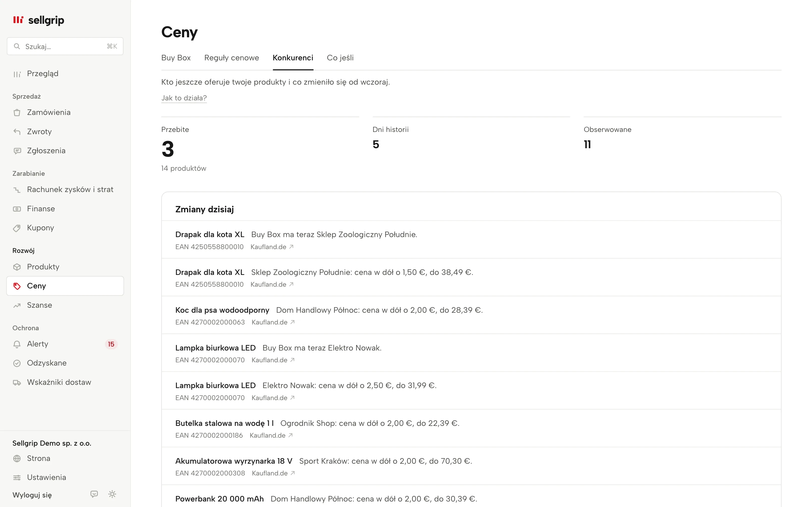Viewport: 812px width, 507px height.
Task: Click the sellgrip logo
Action: (38, 20)
